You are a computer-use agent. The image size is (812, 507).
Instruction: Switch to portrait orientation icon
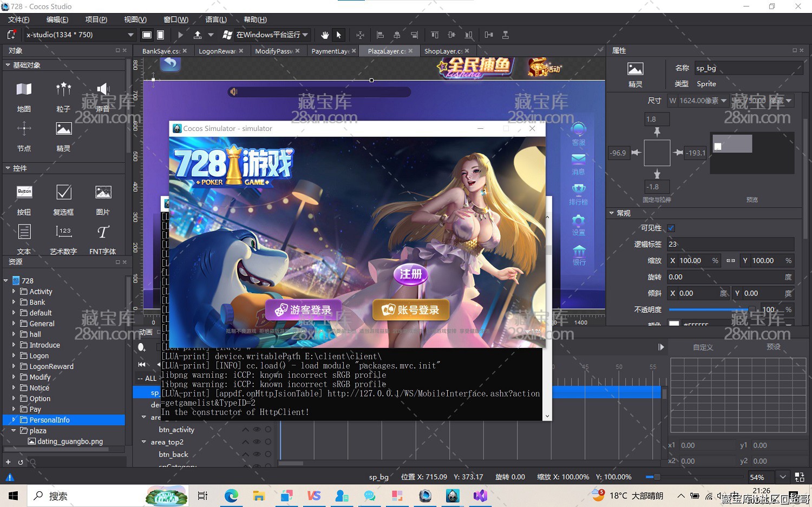coord(160,35)
